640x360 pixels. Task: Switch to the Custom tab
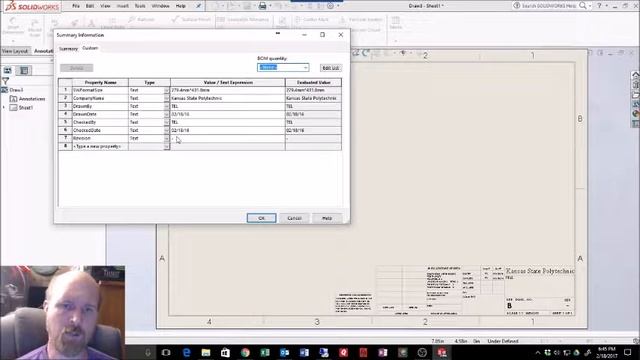pos(90,48)
